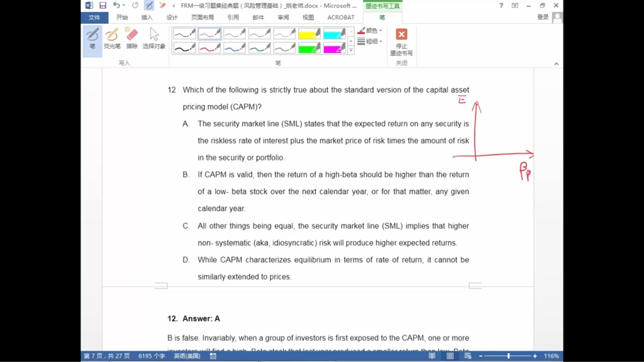Click page count '第 7 页, 共 27 页'
Viewport: 644px width, 362px height.
coord(107,356)
